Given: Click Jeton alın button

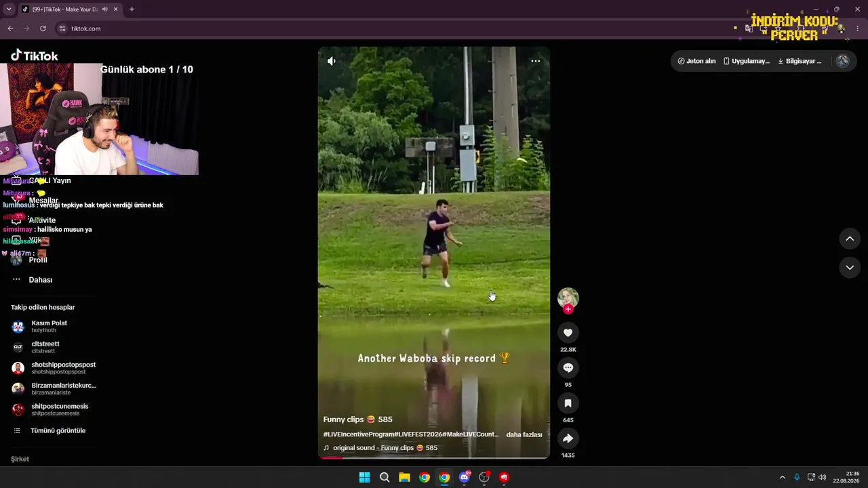Looking at the screenshot, I should pyautogui.click(x=696, y=61).
